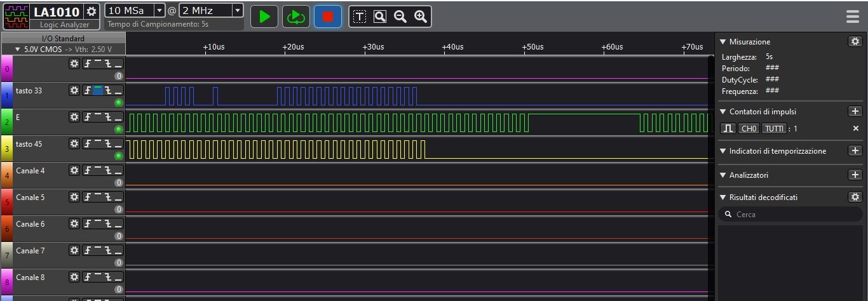Add a new timing marker

click(x=855, y=150)
